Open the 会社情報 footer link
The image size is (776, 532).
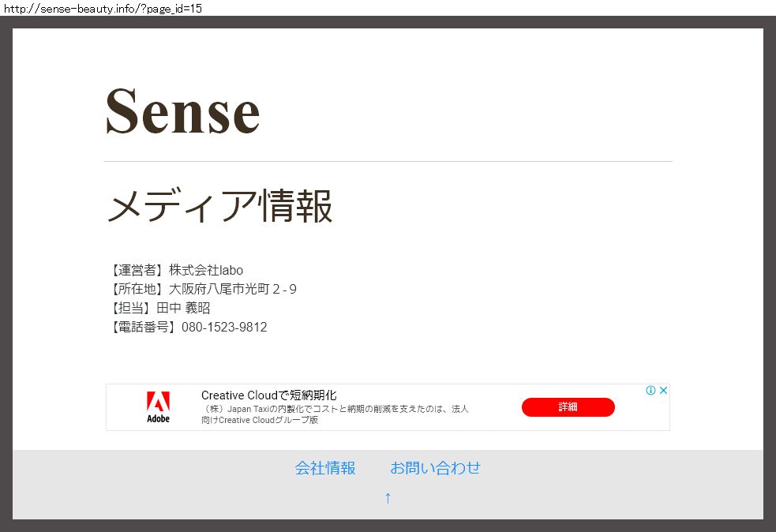click(x=325, y=468)
